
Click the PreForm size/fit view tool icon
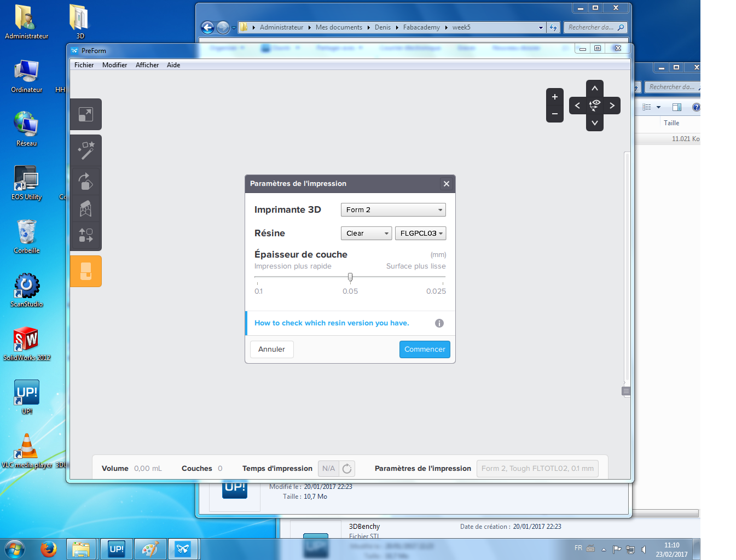point(86,114)
